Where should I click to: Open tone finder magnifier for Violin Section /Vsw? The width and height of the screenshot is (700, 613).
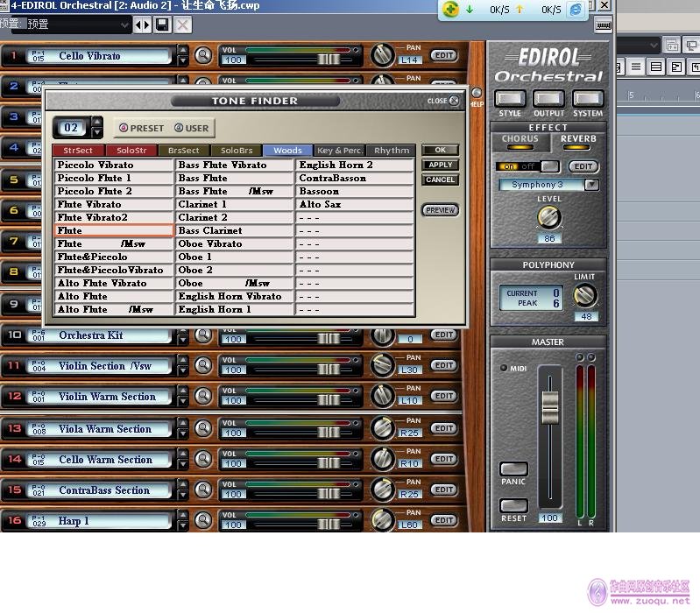click(x=203, y=365)
